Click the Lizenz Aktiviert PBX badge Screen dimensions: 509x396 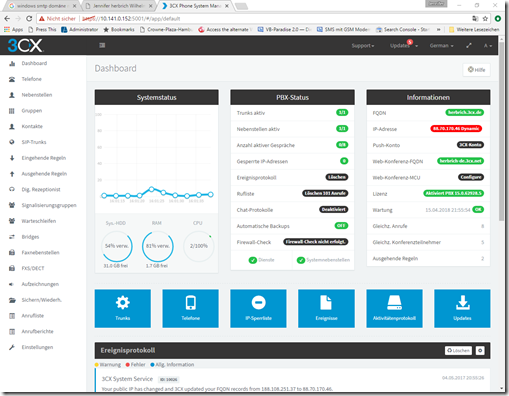(x=454, y=193)
